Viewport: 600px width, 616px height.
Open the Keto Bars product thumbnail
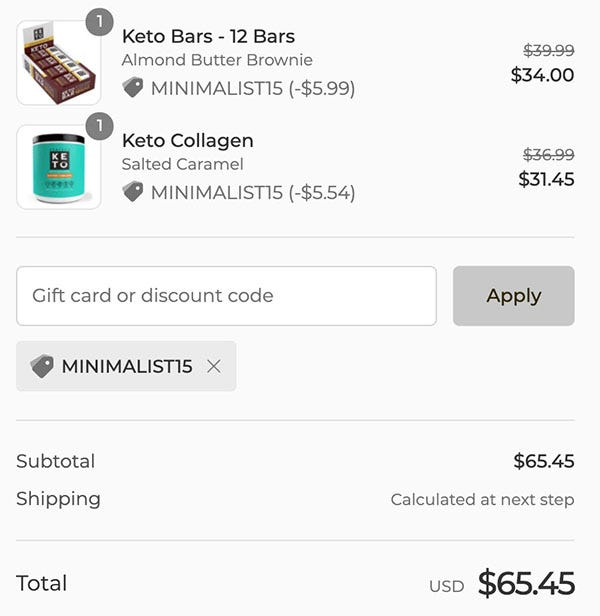[x=59, y=63]
